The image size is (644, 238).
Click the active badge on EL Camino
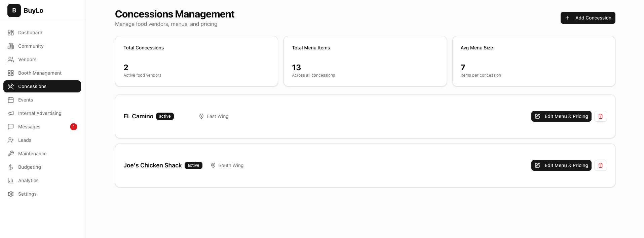(x=165, y=116)
